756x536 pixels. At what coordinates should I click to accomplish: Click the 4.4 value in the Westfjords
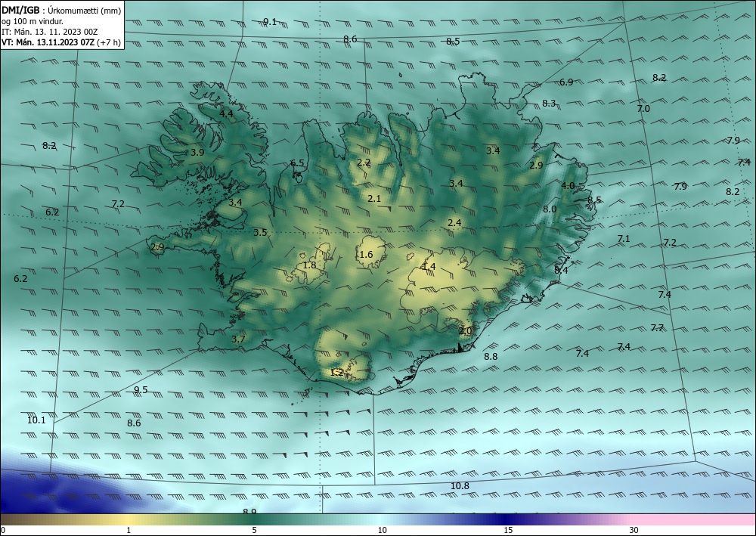[x=226, y=113]
